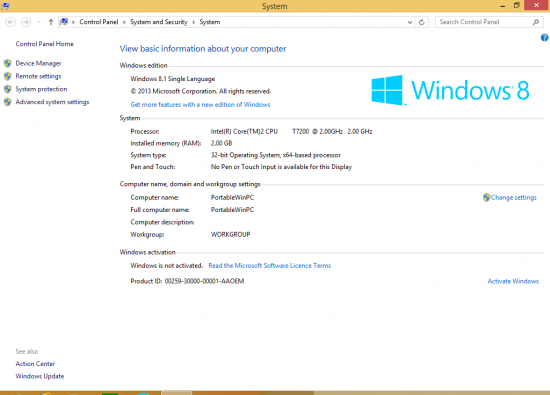Viewport: 550px width, 395px height.
Task: Click the shield icon beside System protection
Action: pyautogui.click(x=7, y=89)
